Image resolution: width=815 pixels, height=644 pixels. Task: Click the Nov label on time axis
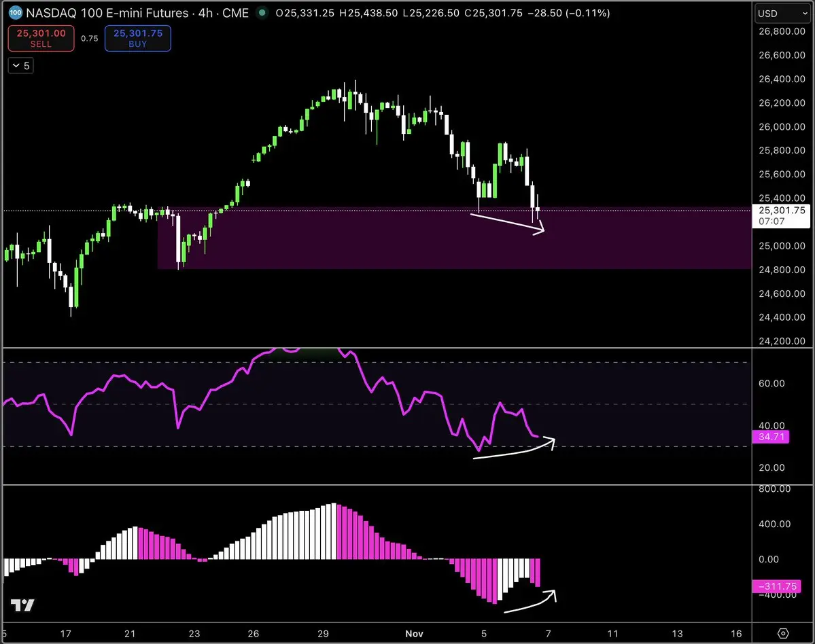414,634
